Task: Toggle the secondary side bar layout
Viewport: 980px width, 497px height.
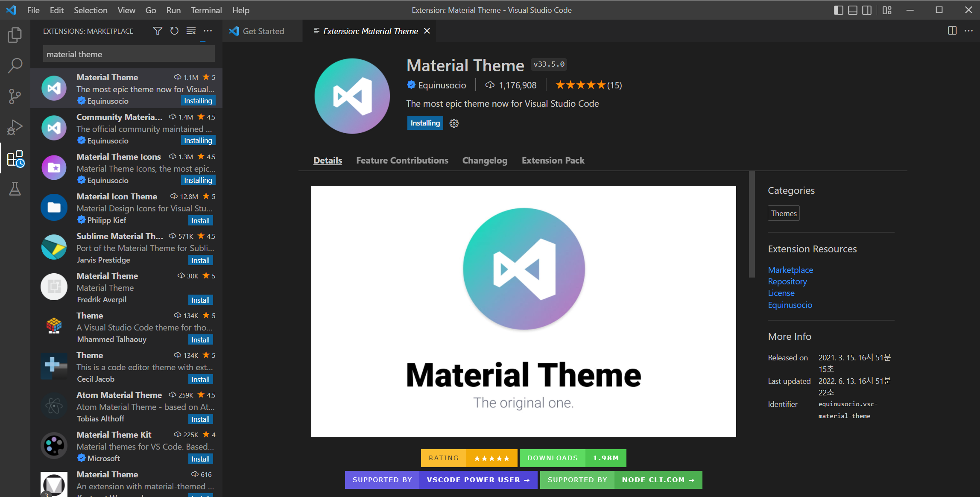Action: pyautogui.click(x=867, y=10)
